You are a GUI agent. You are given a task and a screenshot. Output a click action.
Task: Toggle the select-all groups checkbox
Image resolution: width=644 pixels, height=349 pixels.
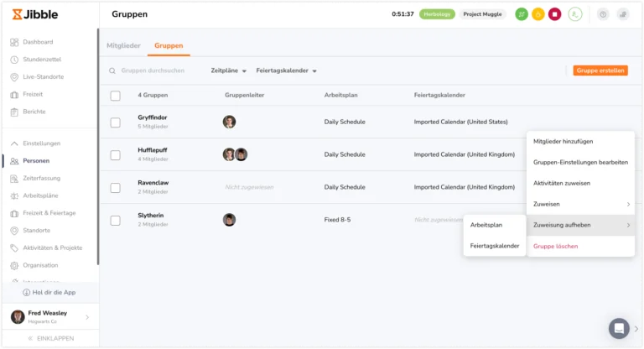116,96
